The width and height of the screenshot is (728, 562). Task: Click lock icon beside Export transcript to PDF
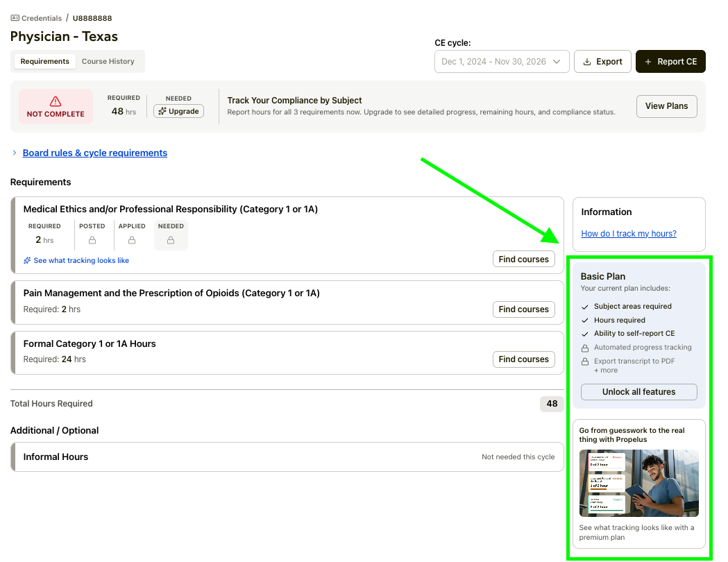point(585,361)
